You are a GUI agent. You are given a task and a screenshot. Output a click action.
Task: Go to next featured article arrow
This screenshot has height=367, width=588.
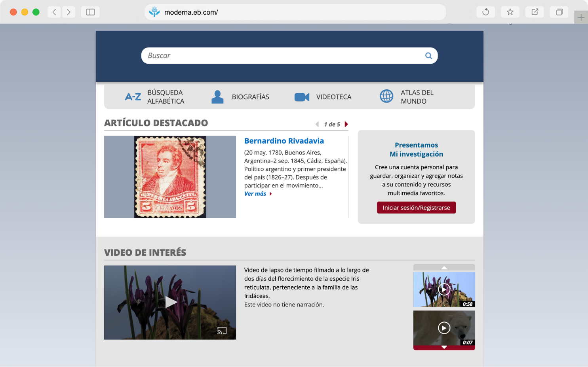click(346, 124)
